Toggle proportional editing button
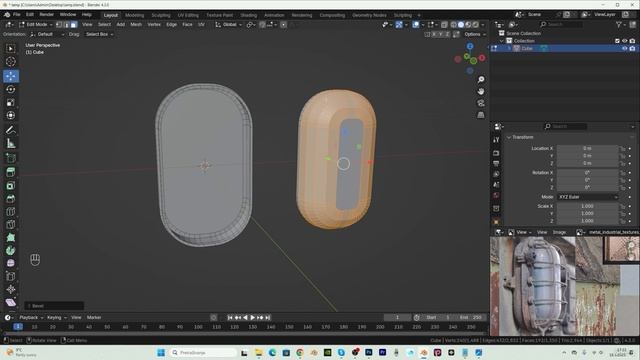The image size is (640, 360). point(283,24)
